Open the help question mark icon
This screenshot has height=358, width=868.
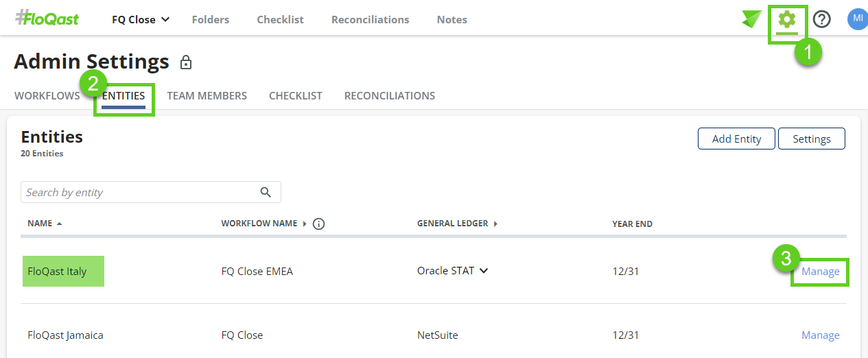click(821, 19)
